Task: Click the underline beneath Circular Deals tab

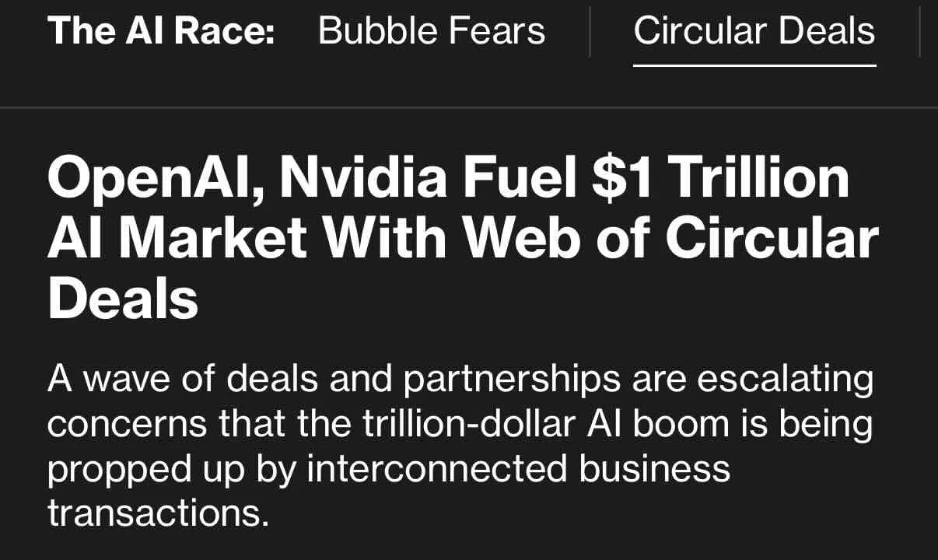Action: click(x=754, y=65)
